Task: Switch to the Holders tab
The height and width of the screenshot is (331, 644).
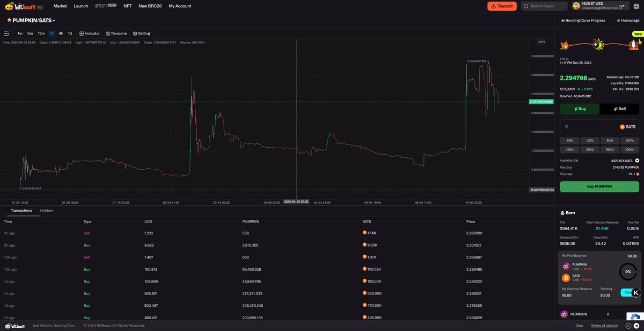Action: 47,211
